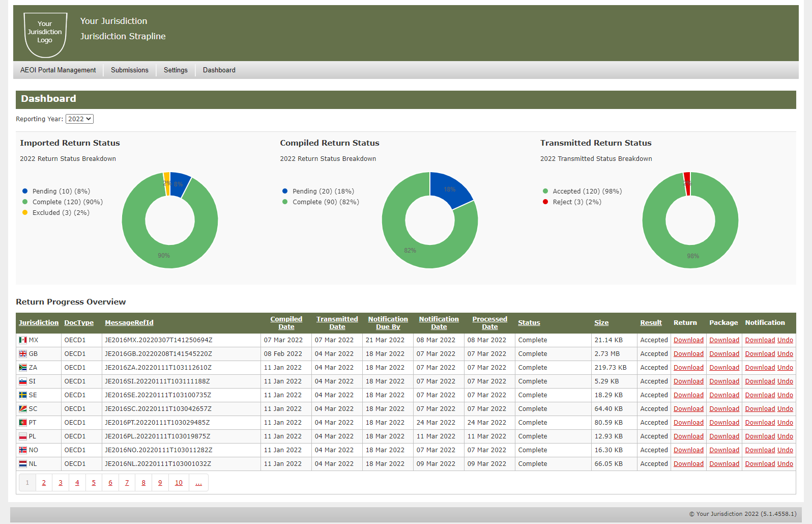Click Complete (90) (82%) legend entry
Image resolution: width=812 pixels, height=524 pixels.
(321, 202)
